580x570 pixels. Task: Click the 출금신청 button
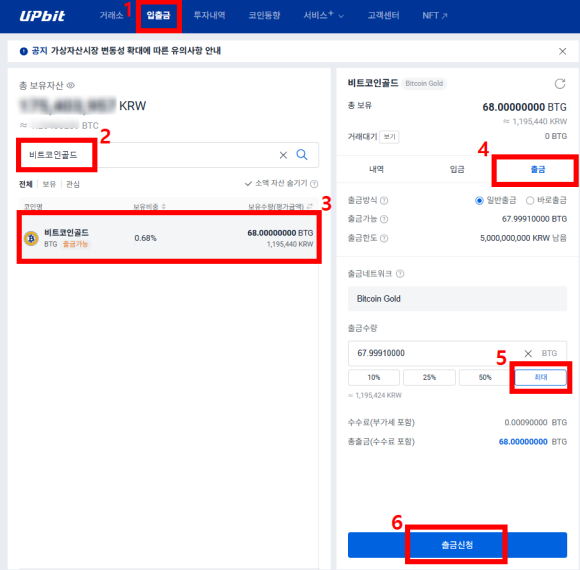pyautogui.click(x=457, y=545)
